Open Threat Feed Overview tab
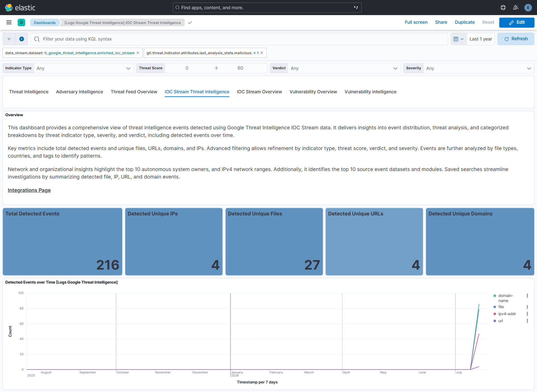Screen dimensions: 537x392 [134, 92]
